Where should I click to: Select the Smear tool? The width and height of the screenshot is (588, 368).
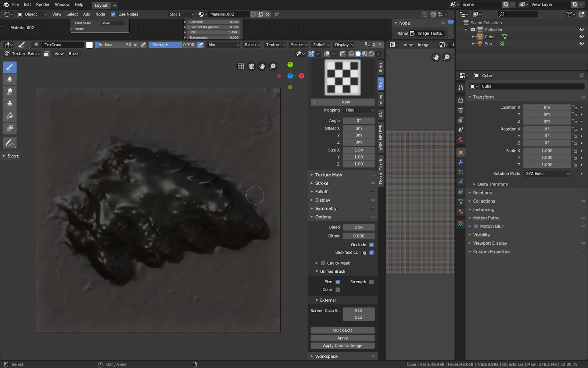(x=10, y=91)
